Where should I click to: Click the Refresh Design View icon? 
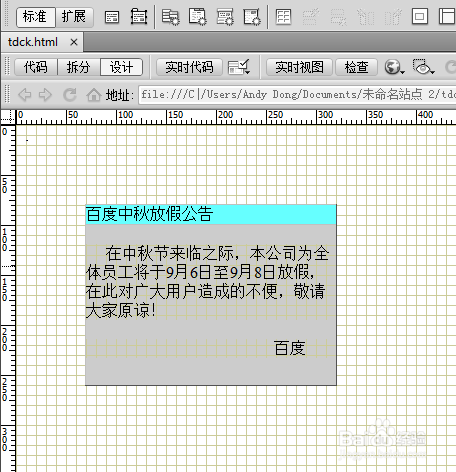(450, 67)
